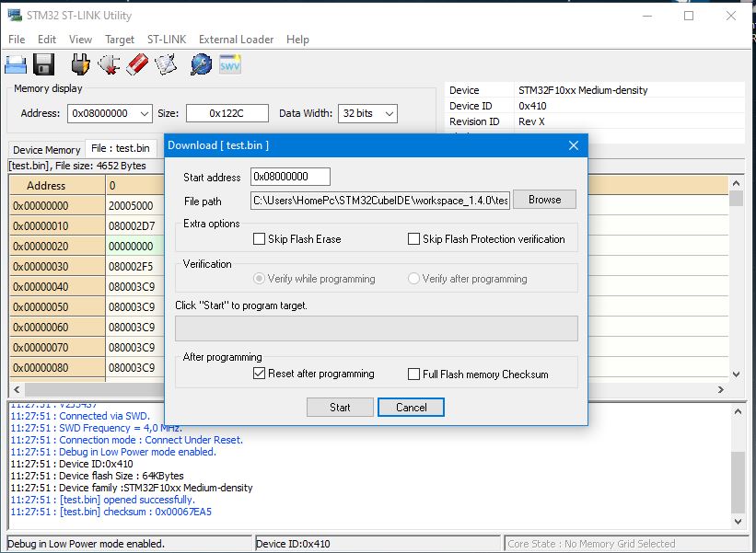
Task: Click the Start address input field
Action: (x=290, y=177)
